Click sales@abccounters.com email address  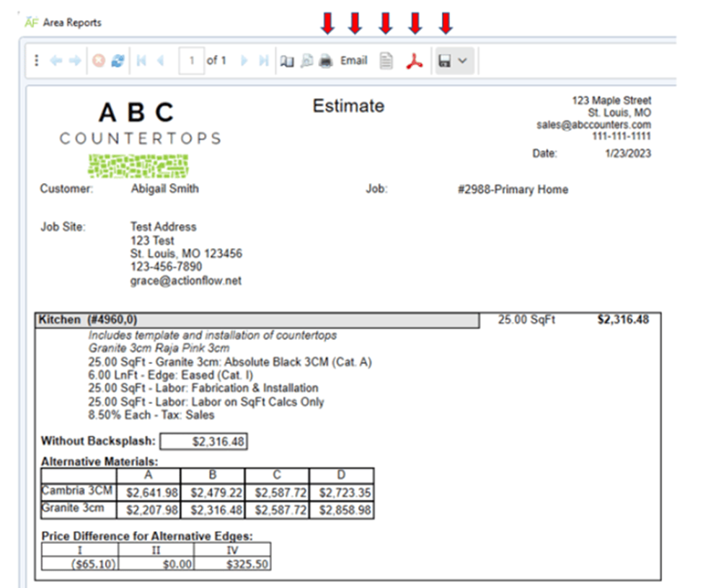(593, 125)
